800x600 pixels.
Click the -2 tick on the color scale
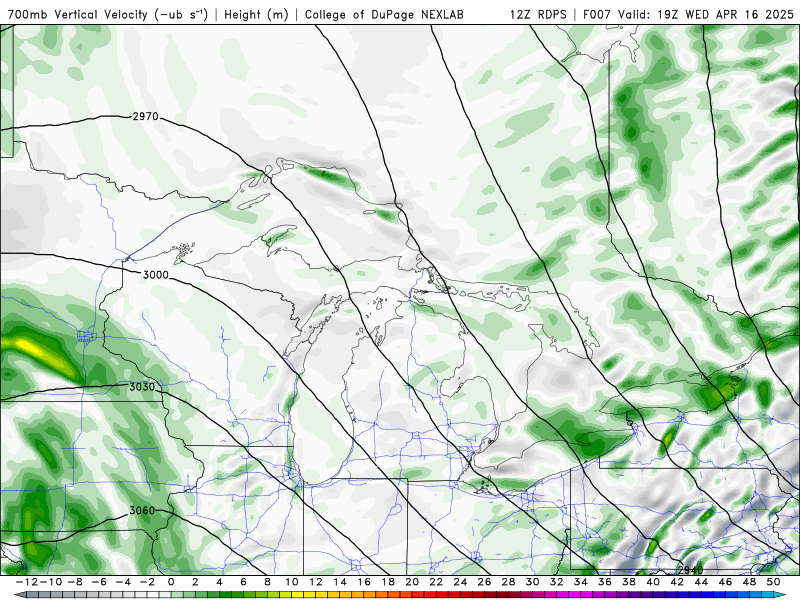coord(147,582)
